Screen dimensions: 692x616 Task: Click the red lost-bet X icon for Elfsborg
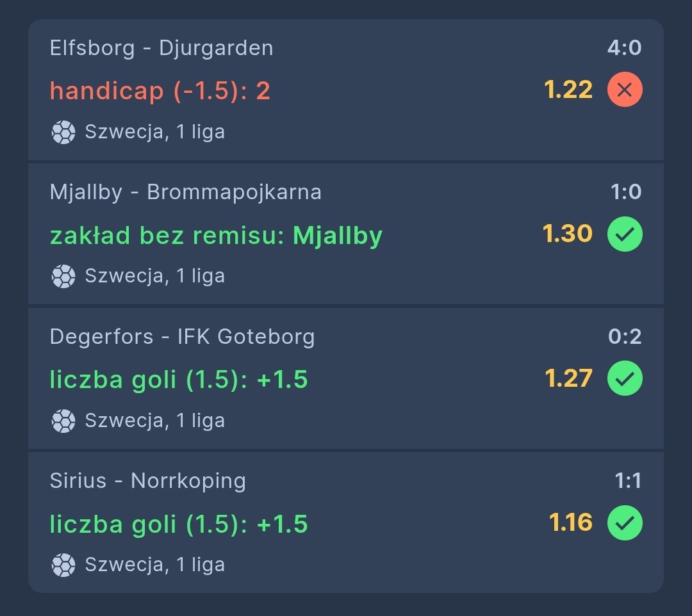pyautogui.click(x=625, y=90)
